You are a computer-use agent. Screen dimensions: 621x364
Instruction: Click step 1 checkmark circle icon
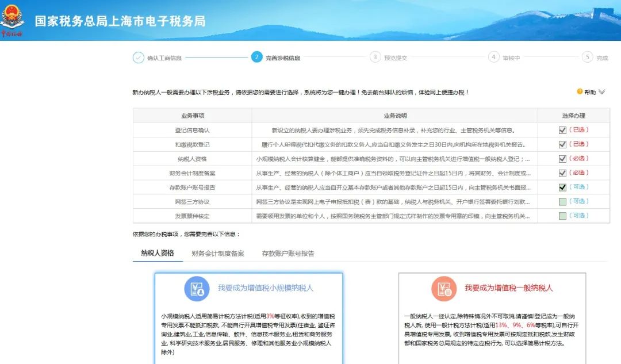coord(139,58)
